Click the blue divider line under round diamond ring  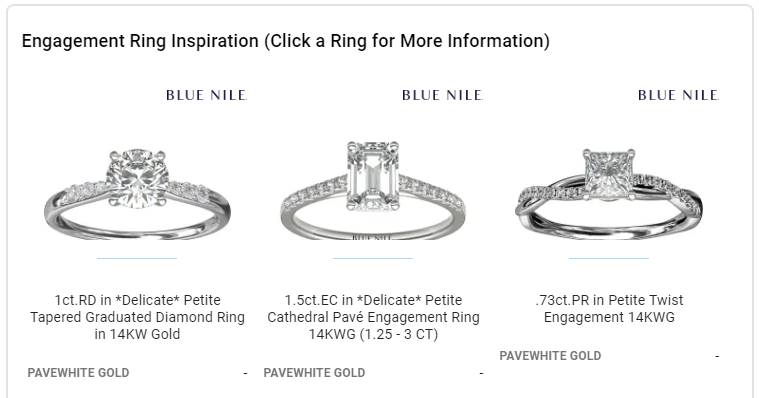137,259
